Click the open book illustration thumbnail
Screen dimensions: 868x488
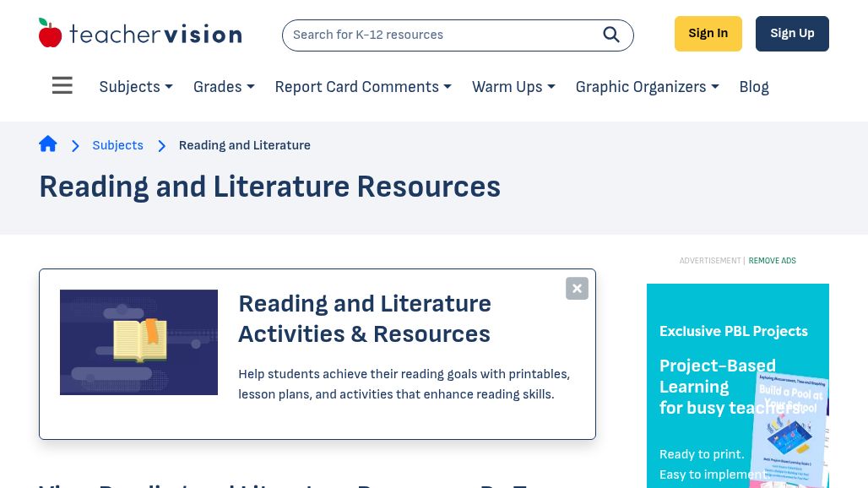click(138, 342)
